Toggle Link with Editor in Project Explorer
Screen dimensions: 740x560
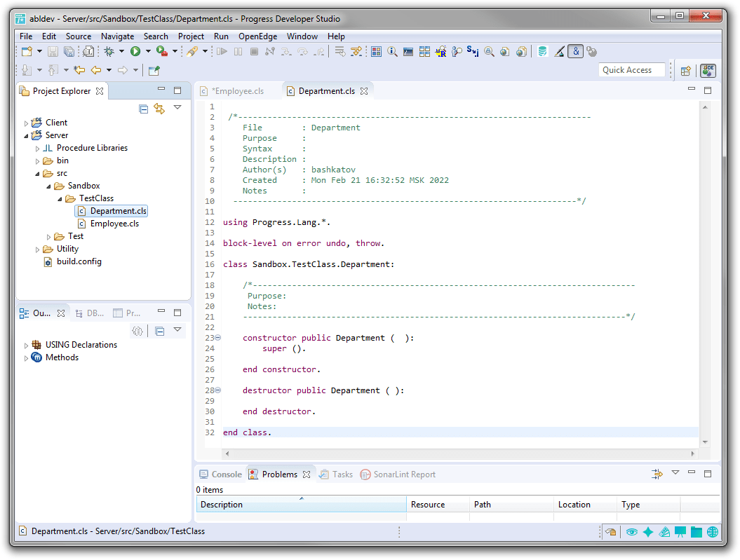pos(159,109)
